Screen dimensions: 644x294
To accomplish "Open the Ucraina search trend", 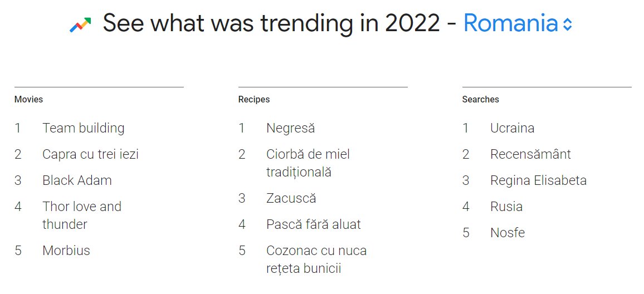I will (x=512, y=128).
